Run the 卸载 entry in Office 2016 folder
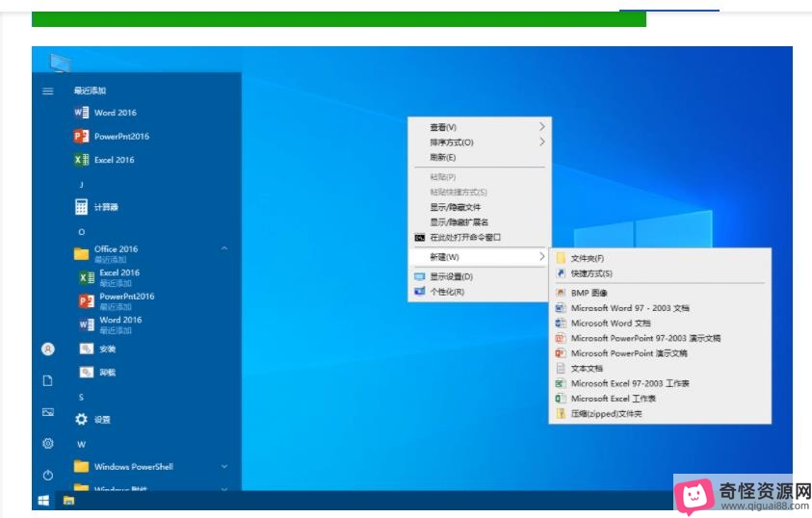 tap(97, 372)
